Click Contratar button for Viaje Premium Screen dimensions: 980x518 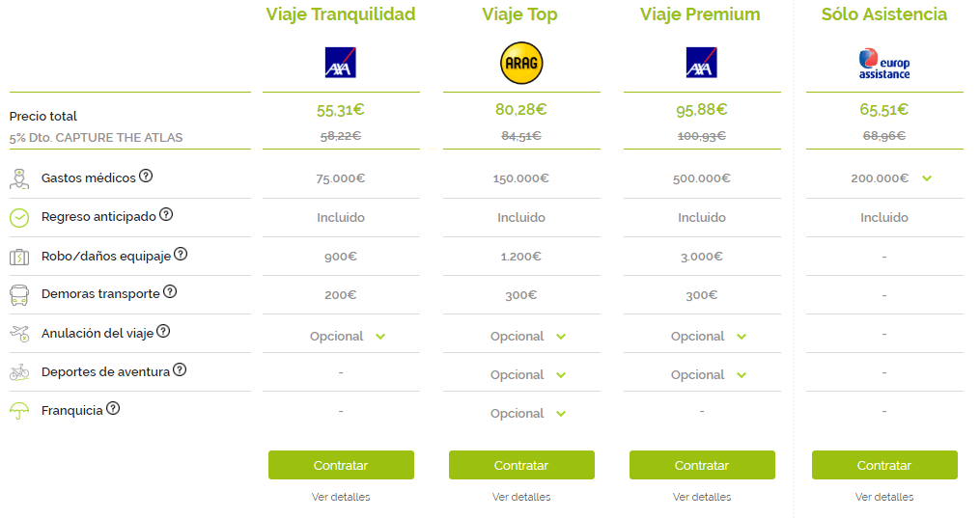702,465
